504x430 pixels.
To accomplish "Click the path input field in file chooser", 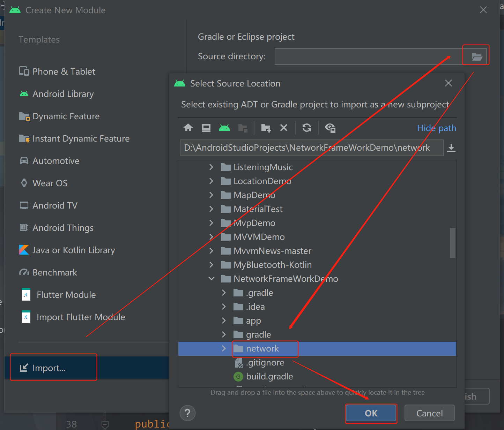I will pos(311,148).
